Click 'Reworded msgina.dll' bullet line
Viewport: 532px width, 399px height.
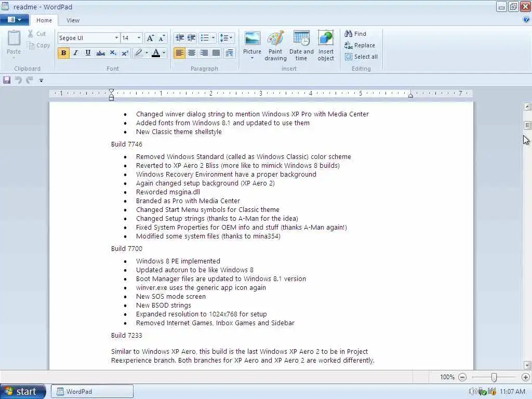168,192
